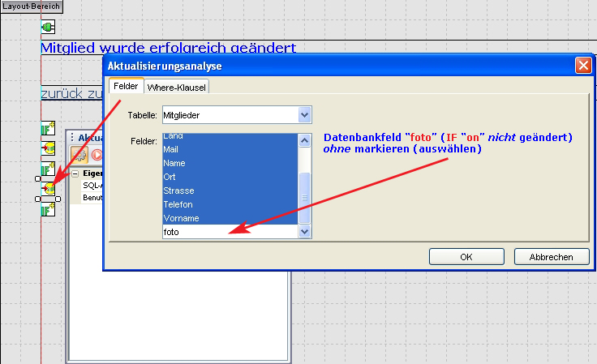
Task: Click the gear icon in the properties panel
Action: (x=79, y=155)
